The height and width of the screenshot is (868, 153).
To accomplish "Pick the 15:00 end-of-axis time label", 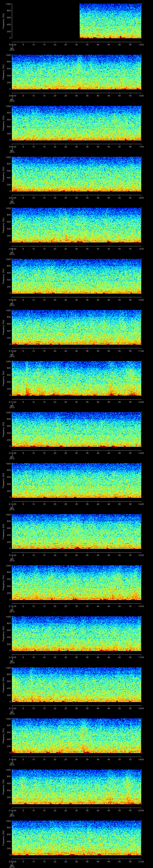I will coord(141,555).
